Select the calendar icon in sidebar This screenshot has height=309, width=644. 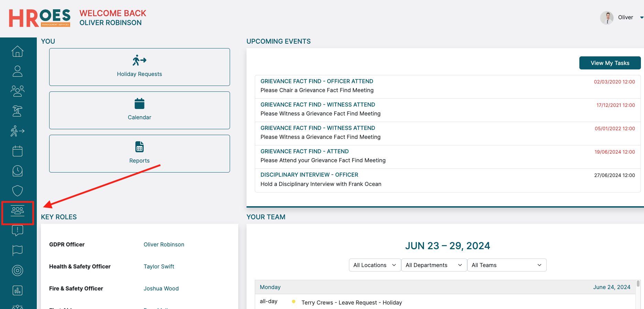point(18,151)
